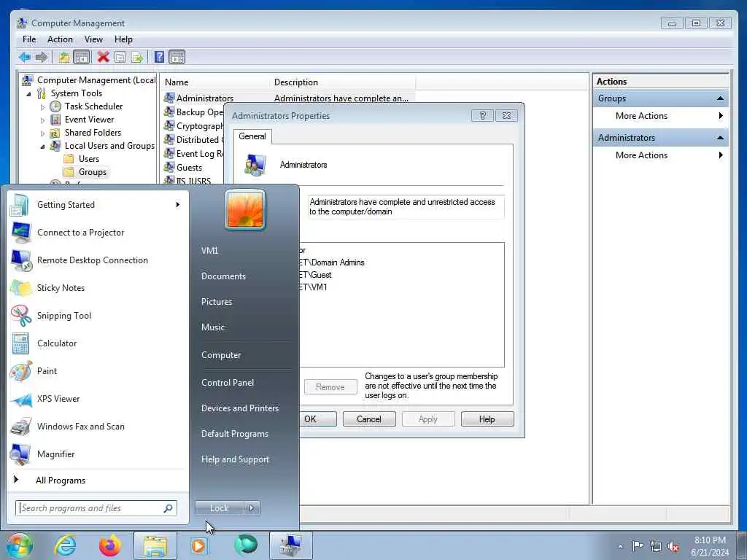Image resolution: width=747 pixels, height=560 pixels.
Task: Open the View menu
Action: (x=93, y=39)
